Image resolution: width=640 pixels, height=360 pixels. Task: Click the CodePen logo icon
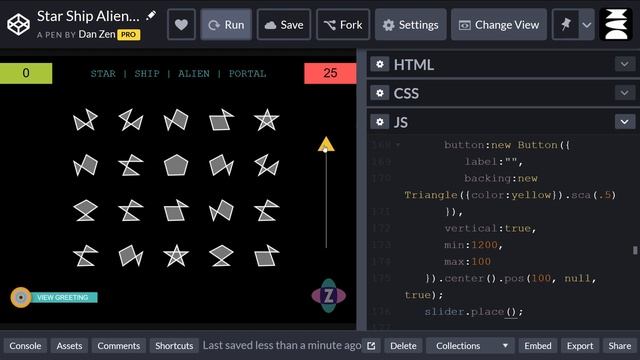18,24
